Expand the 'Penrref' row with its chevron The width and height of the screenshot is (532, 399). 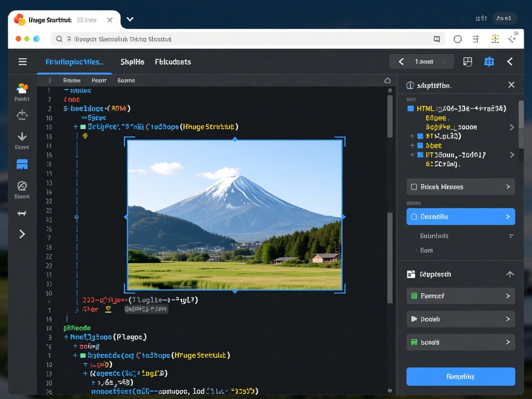tap(508, 296)
